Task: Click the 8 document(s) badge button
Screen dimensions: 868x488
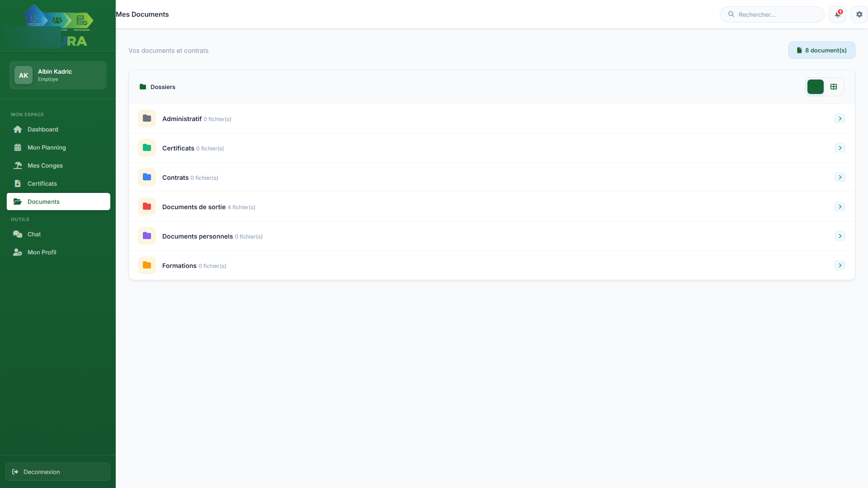Action: [821, 50]
